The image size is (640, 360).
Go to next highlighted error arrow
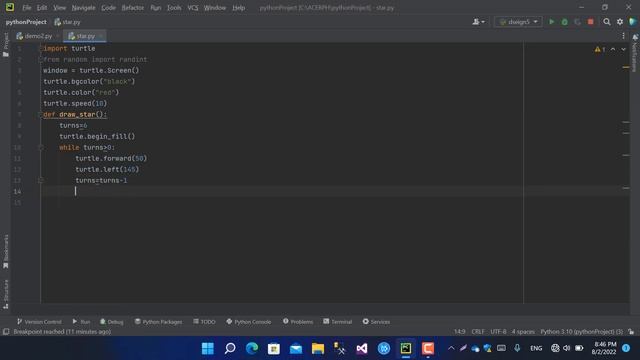click(623, 49)
